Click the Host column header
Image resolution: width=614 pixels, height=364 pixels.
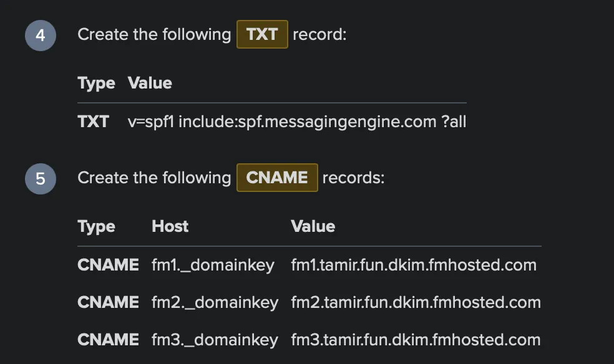click(170, 226)
